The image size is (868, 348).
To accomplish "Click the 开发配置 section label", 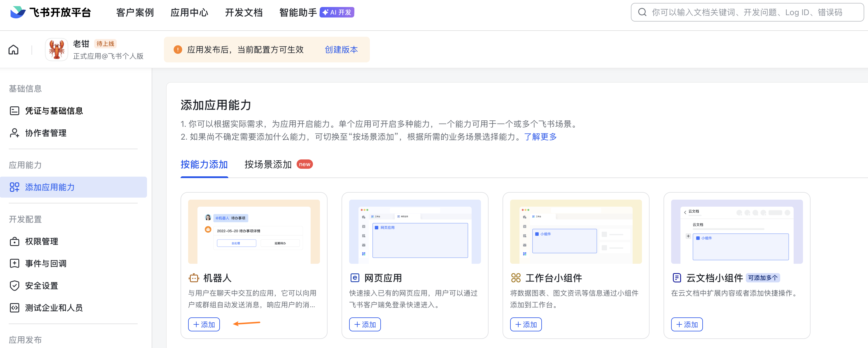I will click(x=25, y=219).
